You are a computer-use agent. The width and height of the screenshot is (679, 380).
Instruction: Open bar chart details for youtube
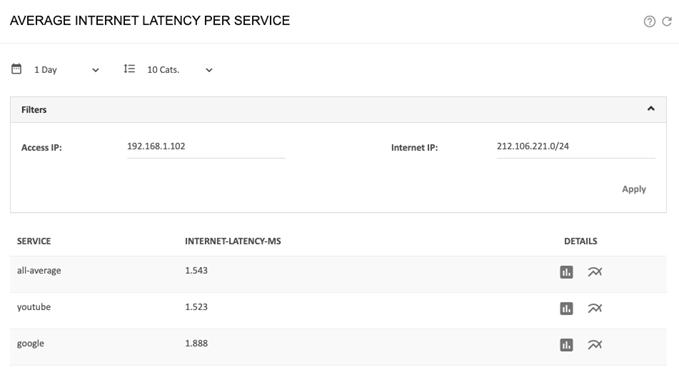[x=566, y=308]
